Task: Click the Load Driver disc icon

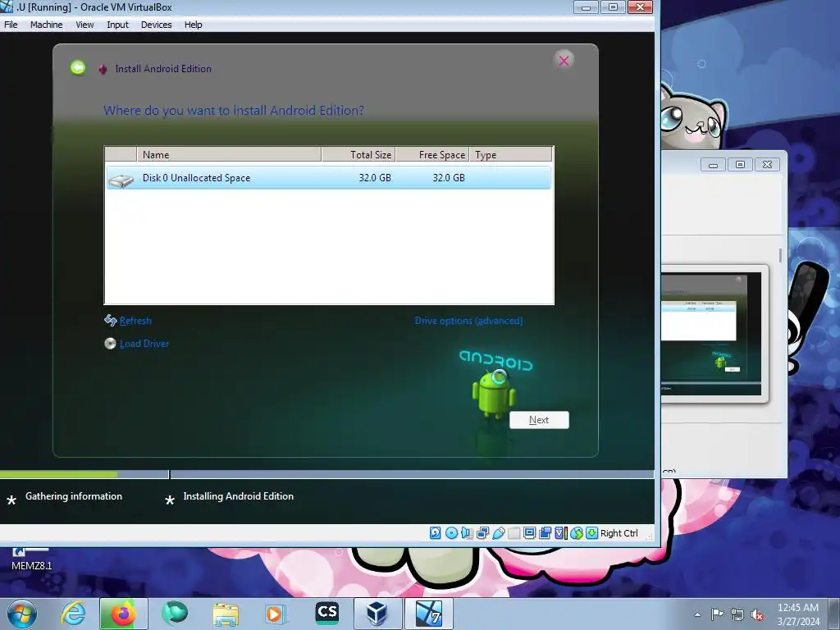Action: [x=110, y=344]
